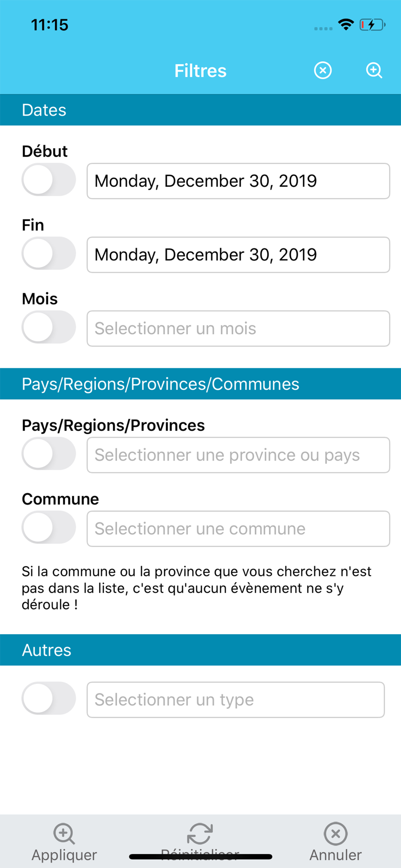Tap the Annuler label in bottom bar
Screen dimensions: 401x868
[335, 855]
